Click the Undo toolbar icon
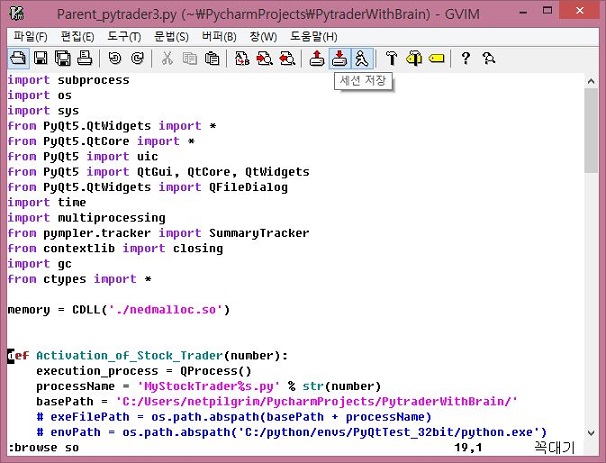The image size is (606, 463). [115, 58]
